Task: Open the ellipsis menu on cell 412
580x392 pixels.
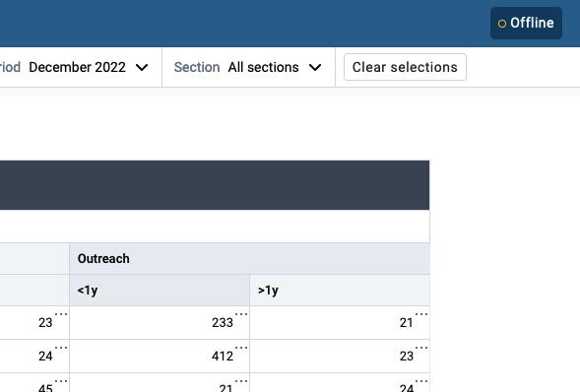Action: pyautogui.click(x=241, y=348)
